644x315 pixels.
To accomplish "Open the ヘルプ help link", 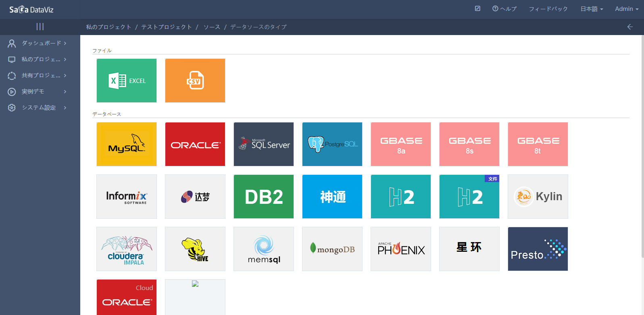I will [504, 8].
